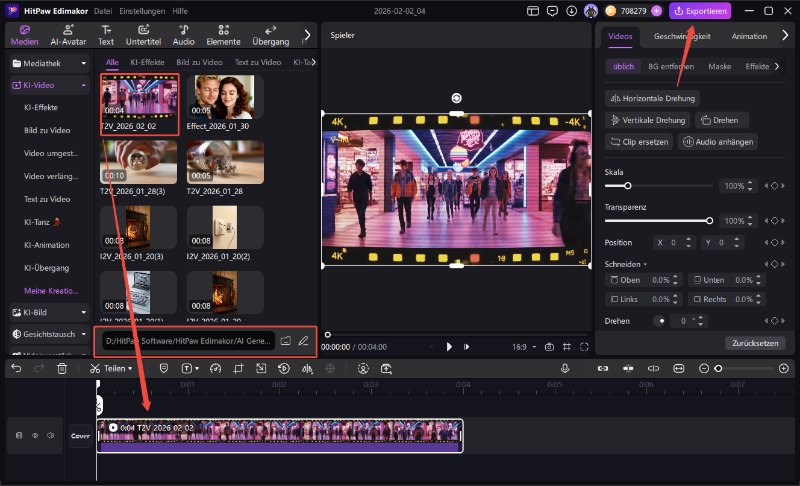
Task: Switch to the Animation tab
Action: point(749,36)
